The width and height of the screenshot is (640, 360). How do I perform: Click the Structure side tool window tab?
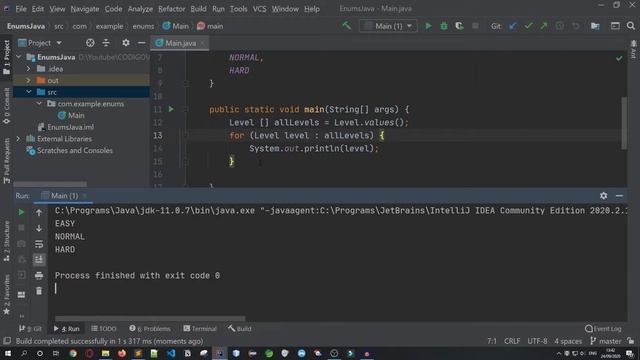[x=7, y=241]
